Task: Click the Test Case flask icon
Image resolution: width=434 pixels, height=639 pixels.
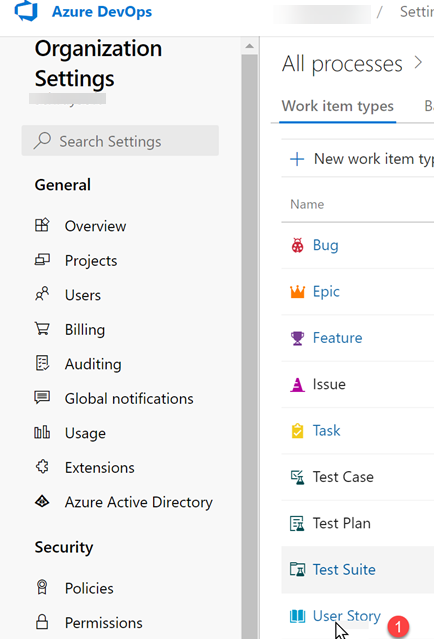Action: tap(297, 477)
